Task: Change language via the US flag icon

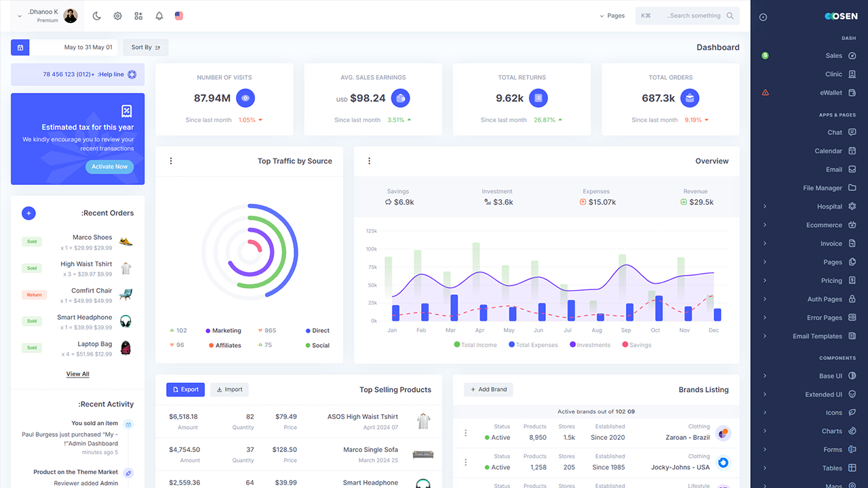Action: [x=178, y=15]
